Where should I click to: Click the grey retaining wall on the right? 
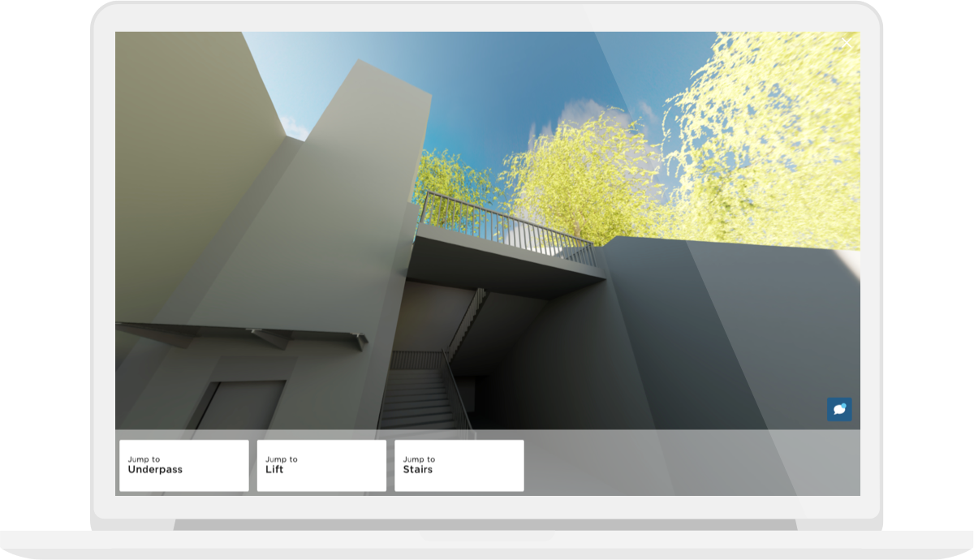coord(730,325)
